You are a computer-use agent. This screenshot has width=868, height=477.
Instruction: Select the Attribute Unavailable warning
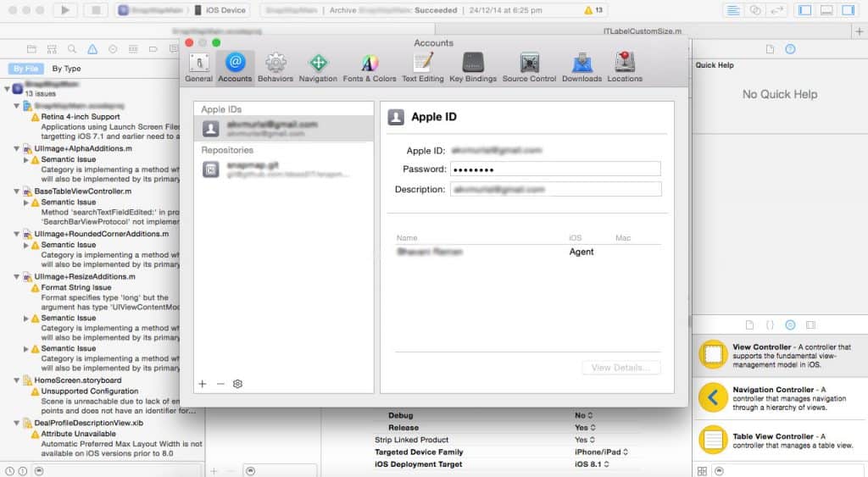pyautogui.click(x=78, y=434)
